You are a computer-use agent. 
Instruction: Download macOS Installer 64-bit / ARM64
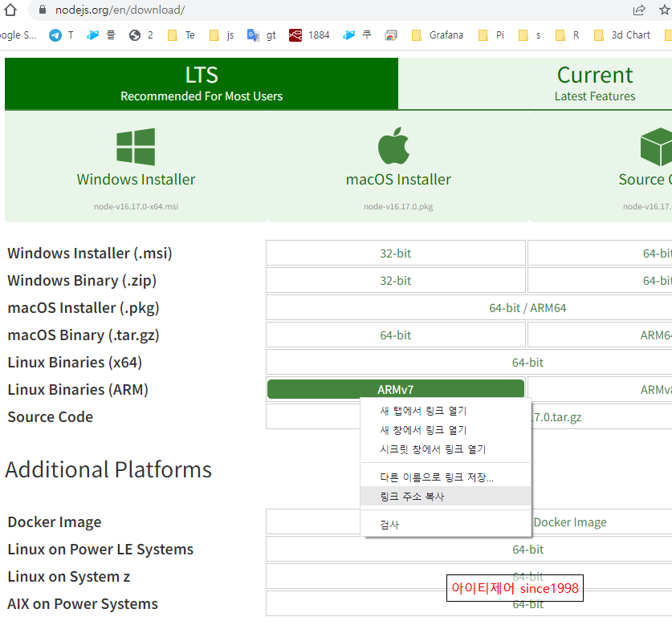click(x=469, y=308)
